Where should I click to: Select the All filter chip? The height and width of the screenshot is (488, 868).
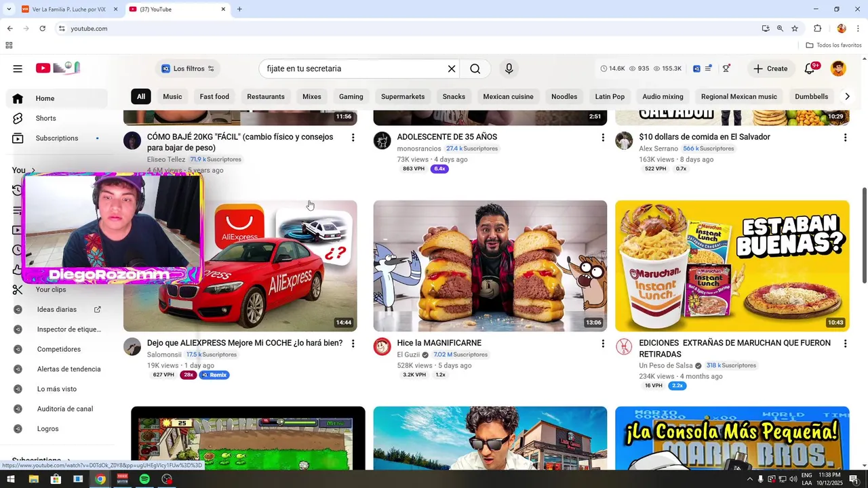point(141,96)
